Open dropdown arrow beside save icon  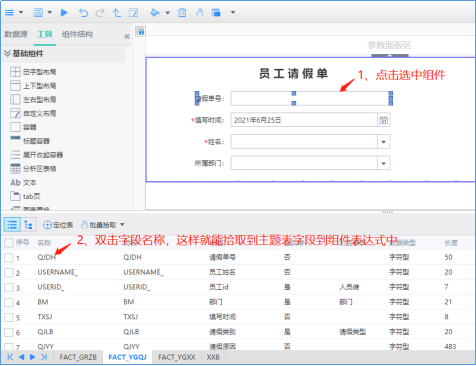pos(50,13)
